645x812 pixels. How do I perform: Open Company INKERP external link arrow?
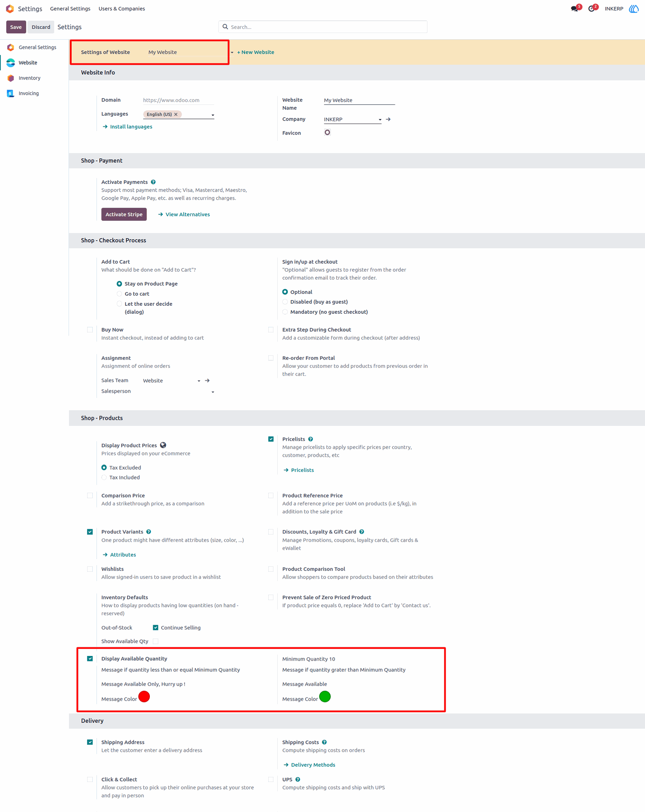click(x=388, y=119)
